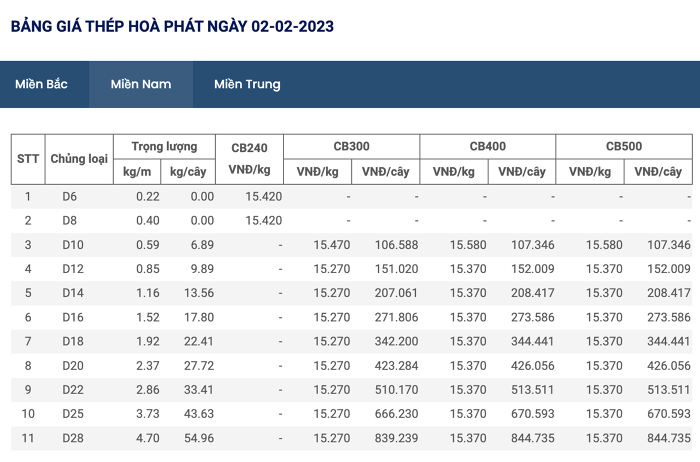Select the D6 row type cell

click(x=69, y=196)
